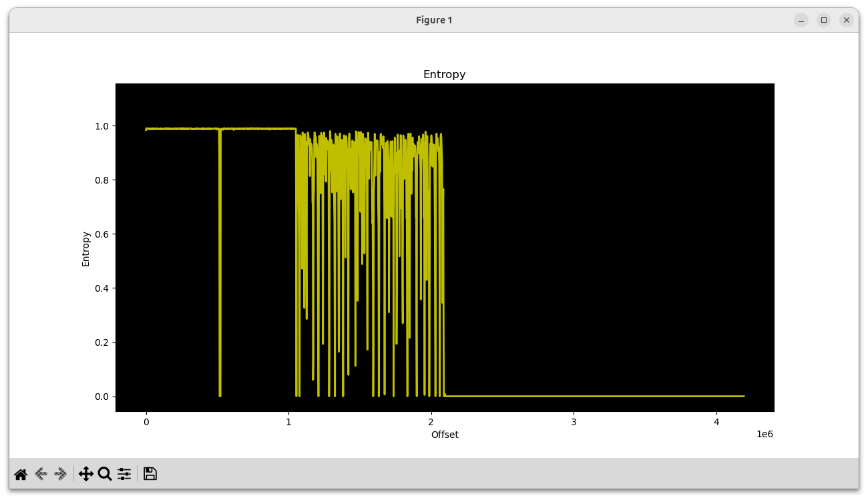This screenshot has height=500, width=868.
Task: Maximize the figure window
Action: pyautogui.click(x=823, y=19)
